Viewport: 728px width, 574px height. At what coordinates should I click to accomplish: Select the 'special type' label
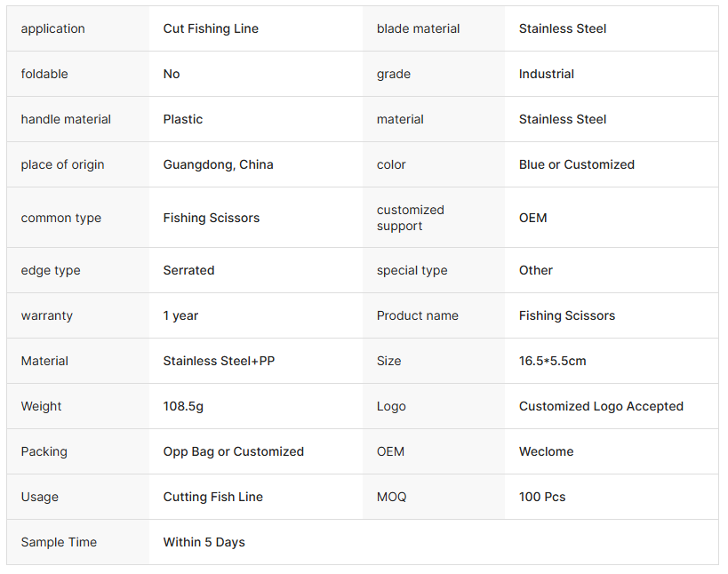412,270
